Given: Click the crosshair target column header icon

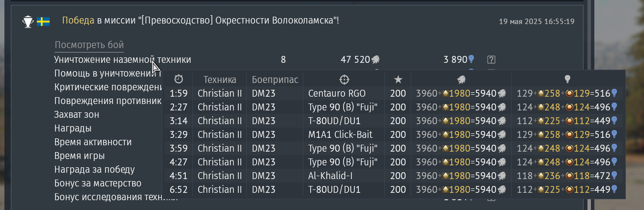Looking at the screenshot, I should pos(344,79).
